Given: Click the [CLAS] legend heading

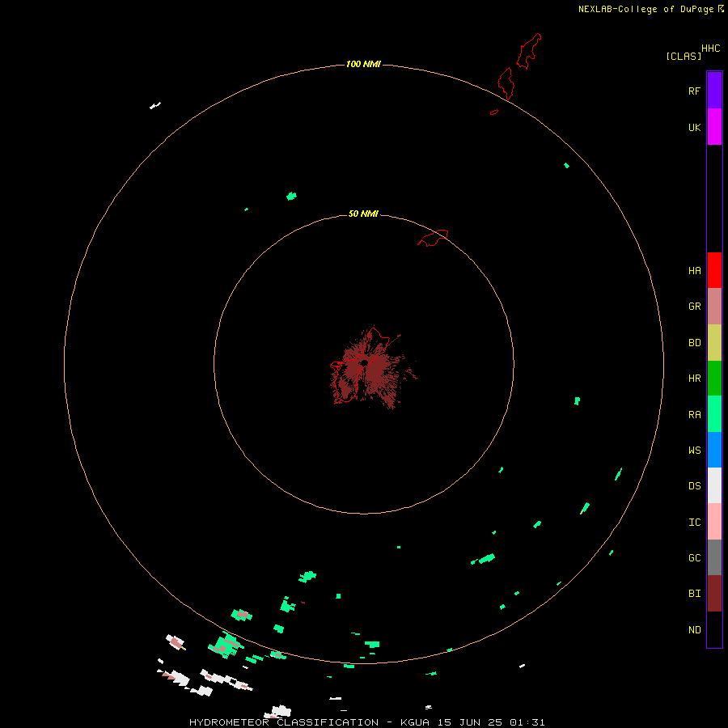Looking at the screenshot, I should click(684, 56).
